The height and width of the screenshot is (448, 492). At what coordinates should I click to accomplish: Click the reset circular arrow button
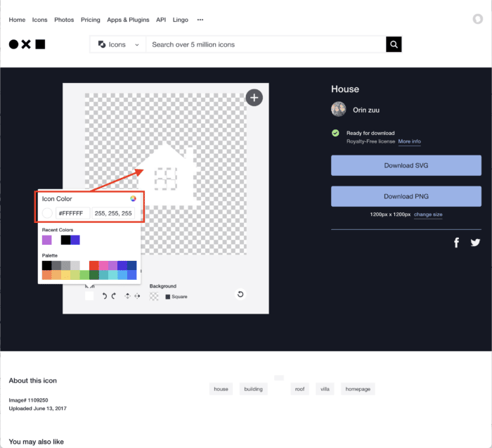pyautogui.click(x=240, y=294)
